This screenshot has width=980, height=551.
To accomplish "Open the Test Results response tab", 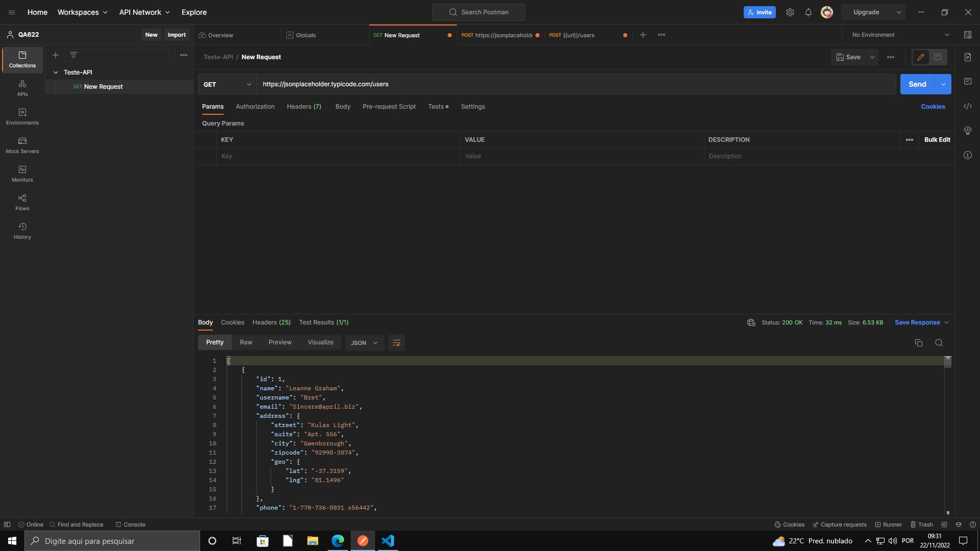I will coord(324,322).
